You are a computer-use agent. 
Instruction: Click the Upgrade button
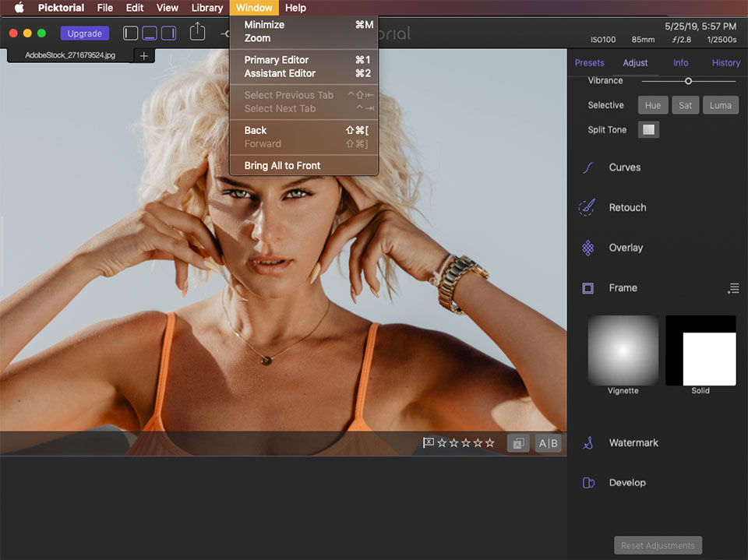[84, 33]
